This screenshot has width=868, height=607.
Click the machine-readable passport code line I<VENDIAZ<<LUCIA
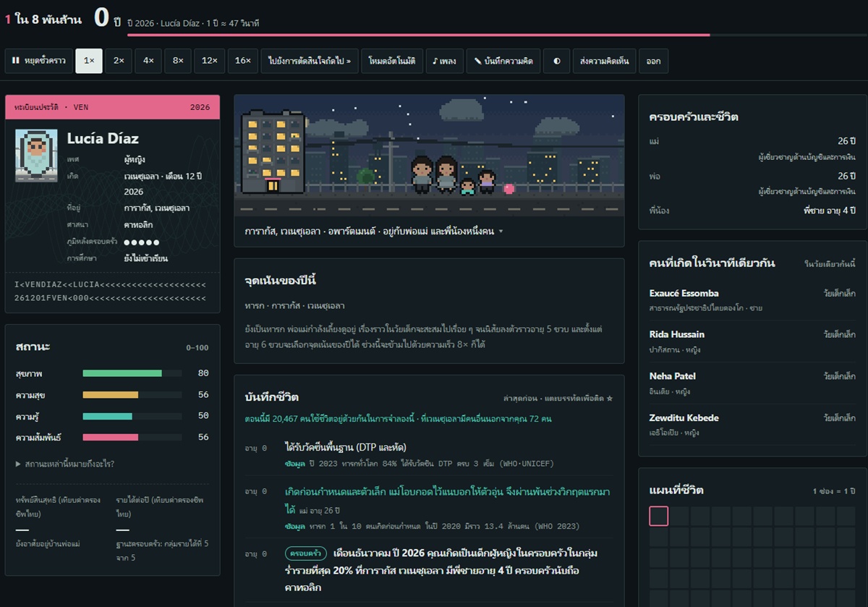click(x=111, y=285)
